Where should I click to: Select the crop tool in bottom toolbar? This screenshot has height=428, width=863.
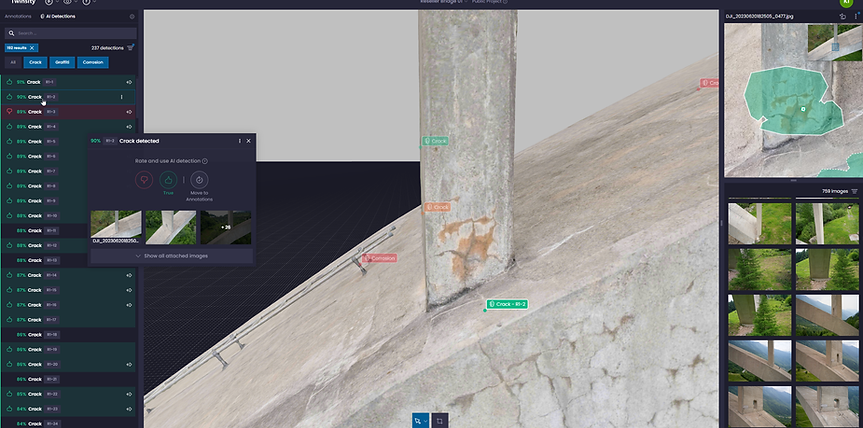click(x=440, y=421)
